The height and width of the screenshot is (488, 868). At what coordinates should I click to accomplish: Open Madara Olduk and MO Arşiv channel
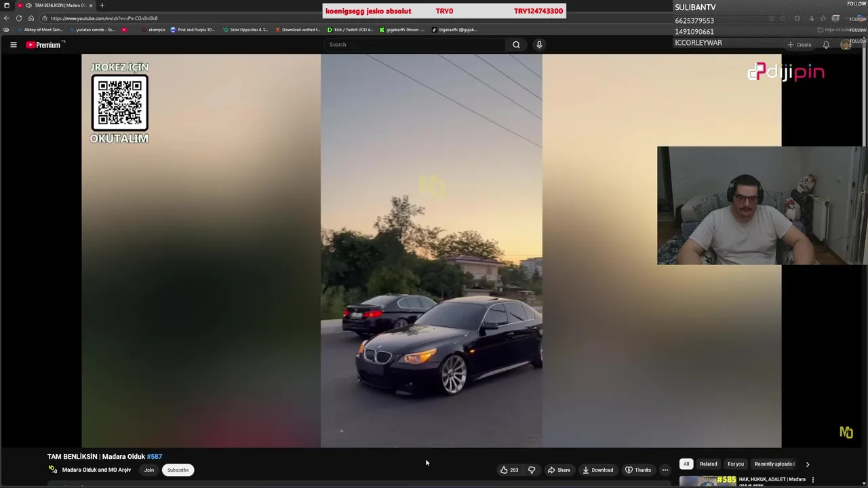[96, 470]
